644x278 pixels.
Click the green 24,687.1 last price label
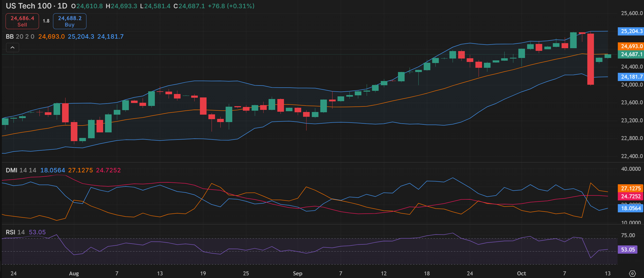click(632, 54)
